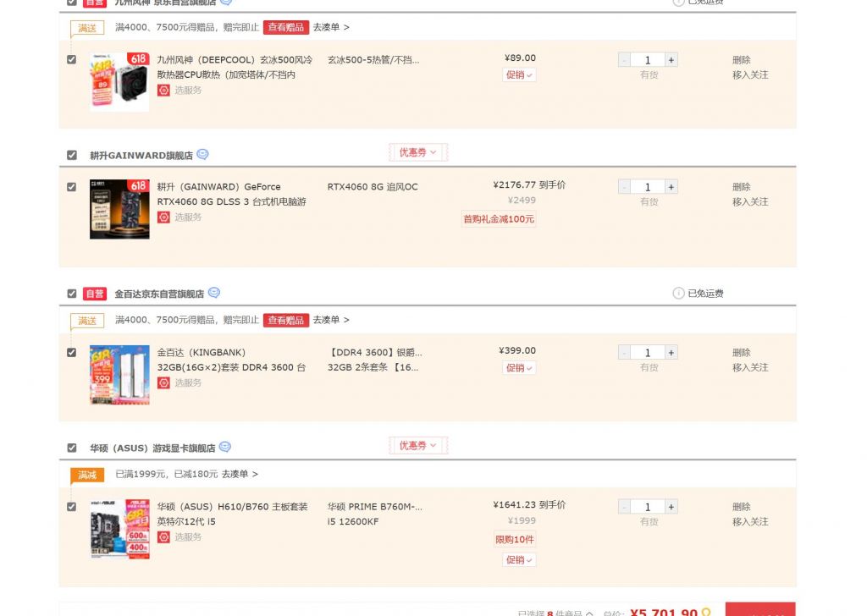Move KINGBANK memory to 移入关注
The height and width of the screenshot is (616, 867).
click(x=750, y=367)
